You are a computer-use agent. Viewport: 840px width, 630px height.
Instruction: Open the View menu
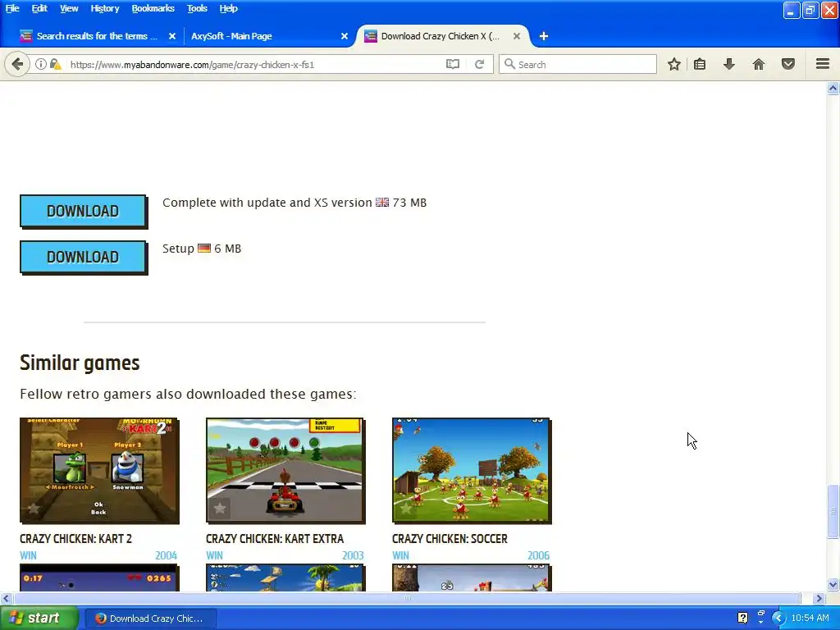[x=69, y=8]
